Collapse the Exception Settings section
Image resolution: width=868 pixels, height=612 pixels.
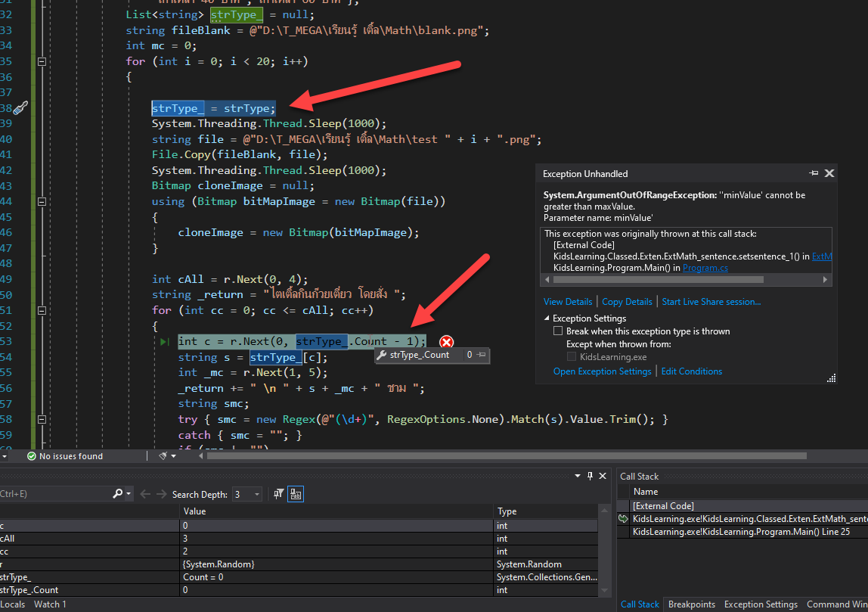(547, 318)
